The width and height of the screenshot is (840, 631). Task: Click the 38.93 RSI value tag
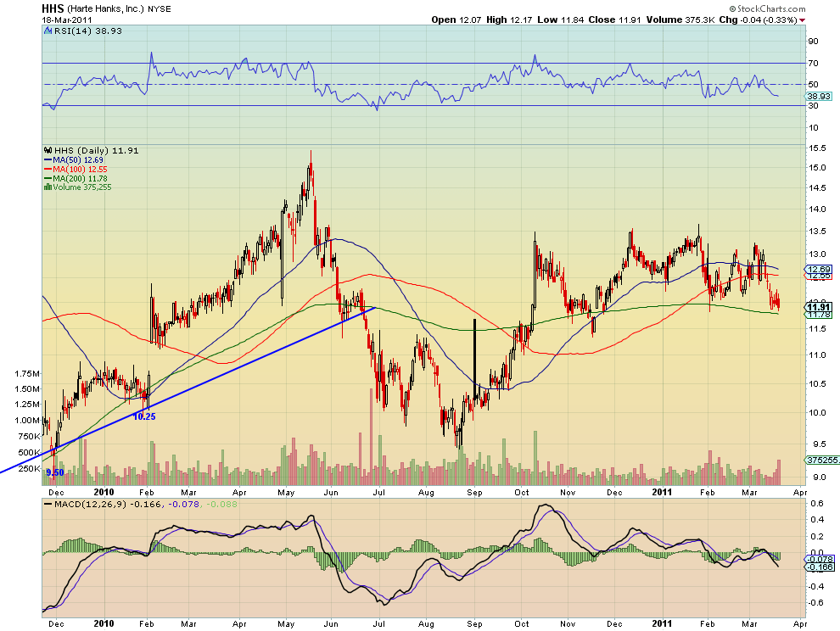click(x=819, y=97)
